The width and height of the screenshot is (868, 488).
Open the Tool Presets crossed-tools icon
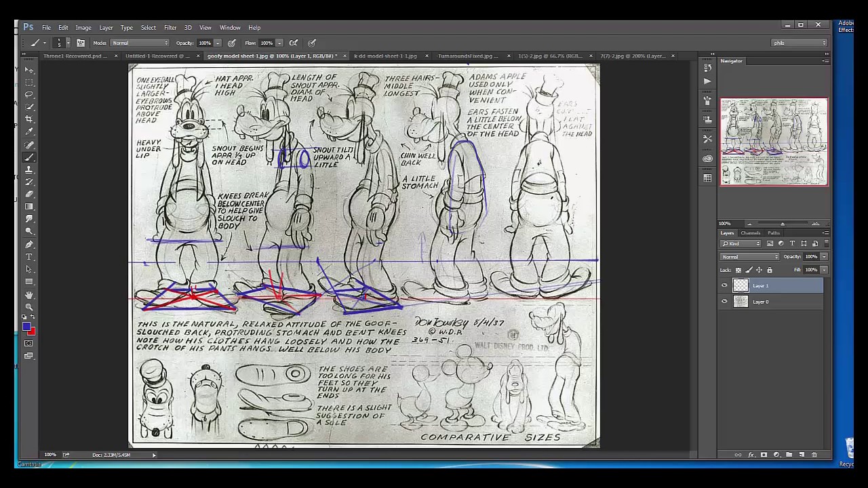(x=707, y=139)
